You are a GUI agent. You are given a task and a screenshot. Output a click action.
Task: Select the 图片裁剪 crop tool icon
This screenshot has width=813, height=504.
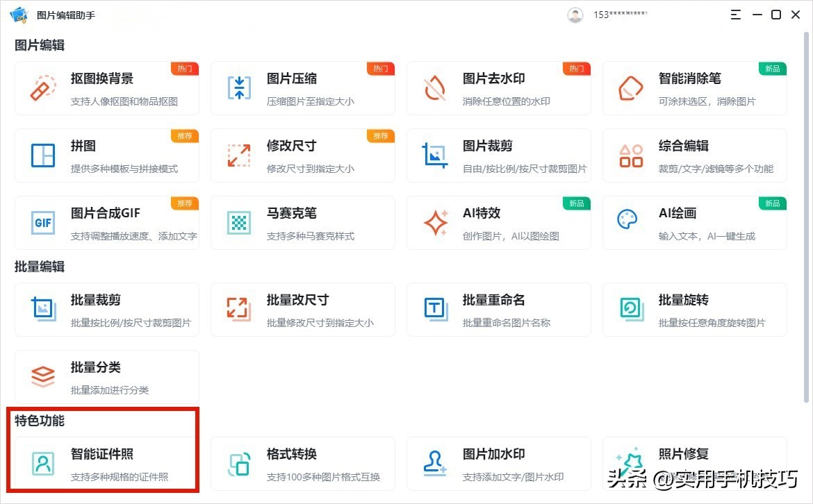(x=434, y=155)
